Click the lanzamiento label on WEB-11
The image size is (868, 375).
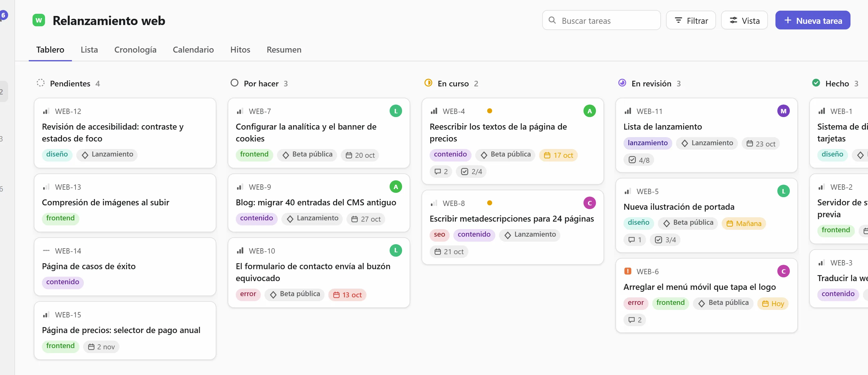648,143
